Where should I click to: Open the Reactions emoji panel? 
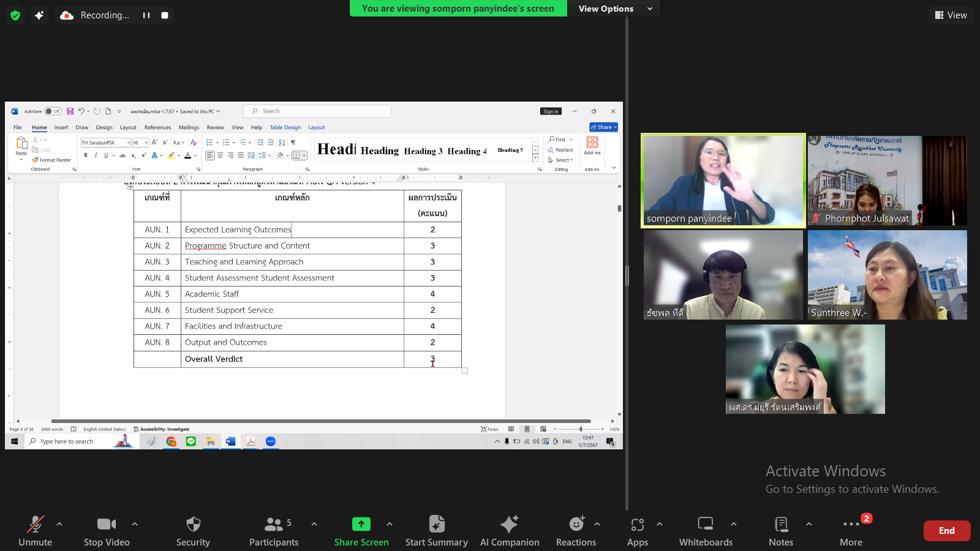point(576,525)
